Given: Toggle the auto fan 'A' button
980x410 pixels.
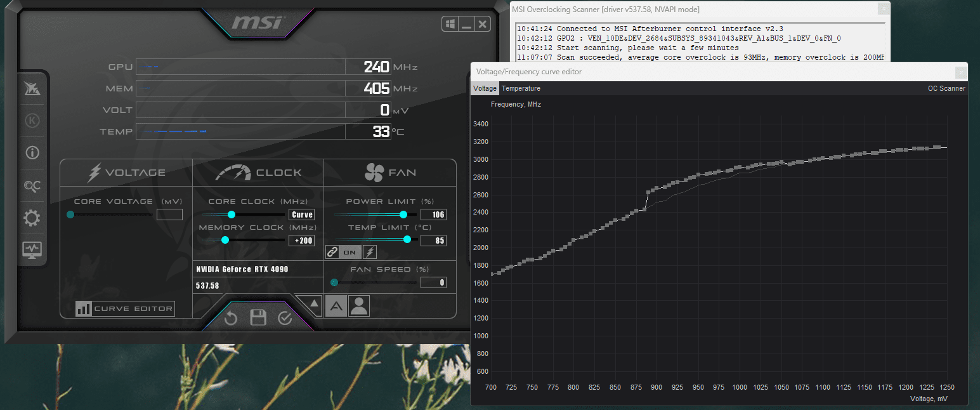Looking at the screenshot, I should pyautogui.click(x=336, y=306).
